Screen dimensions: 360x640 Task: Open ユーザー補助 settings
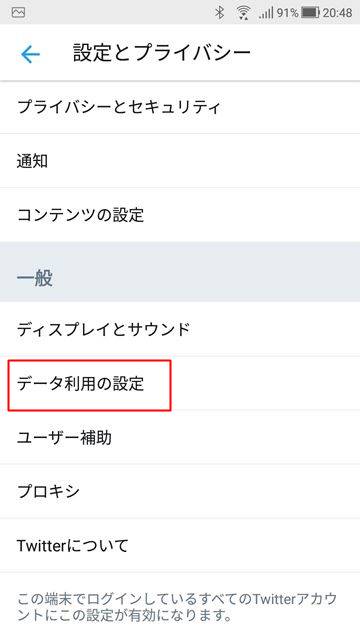(180, 438)
